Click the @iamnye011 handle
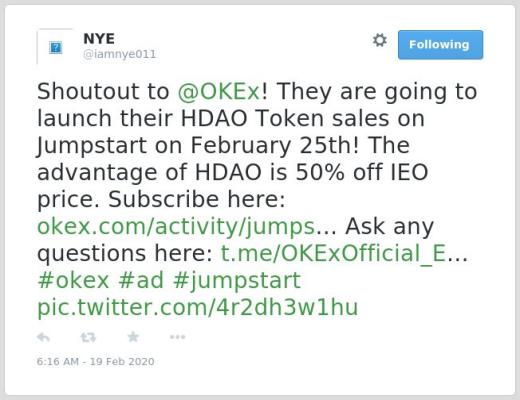520x400 pixels. tap(119, 54)
